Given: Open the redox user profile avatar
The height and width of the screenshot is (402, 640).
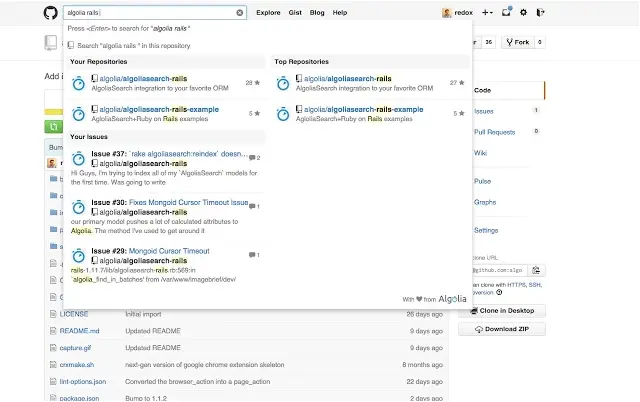Looking at the screenshot, I should click(x=447, y=13).
